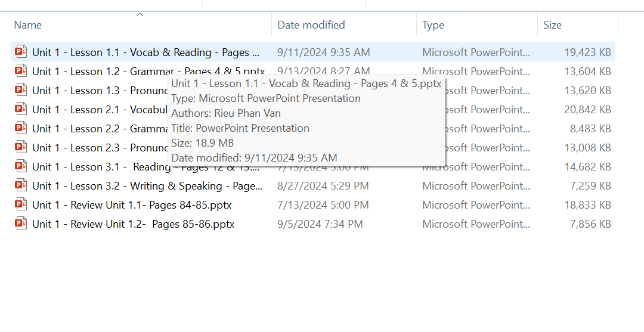Click the 7,259 KB size entry
The height and width of the screenshot is (332, 644).
[590, 186]
